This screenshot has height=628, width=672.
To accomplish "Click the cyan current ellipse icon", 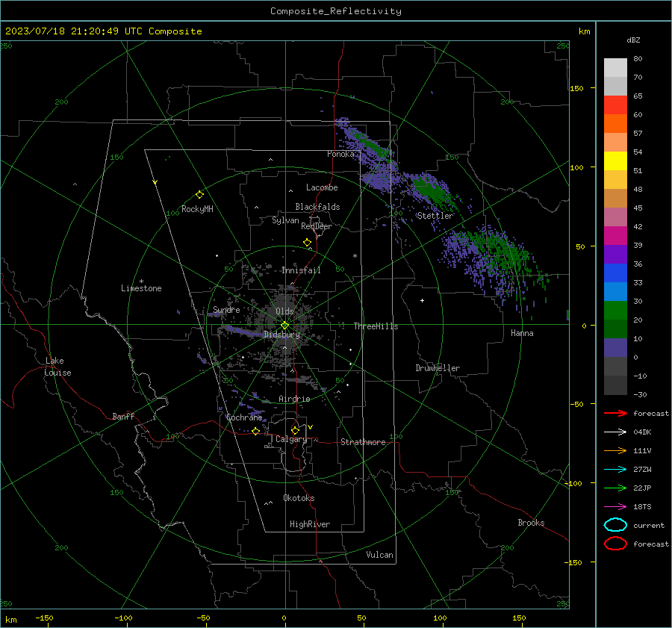I will click(615, 525).
